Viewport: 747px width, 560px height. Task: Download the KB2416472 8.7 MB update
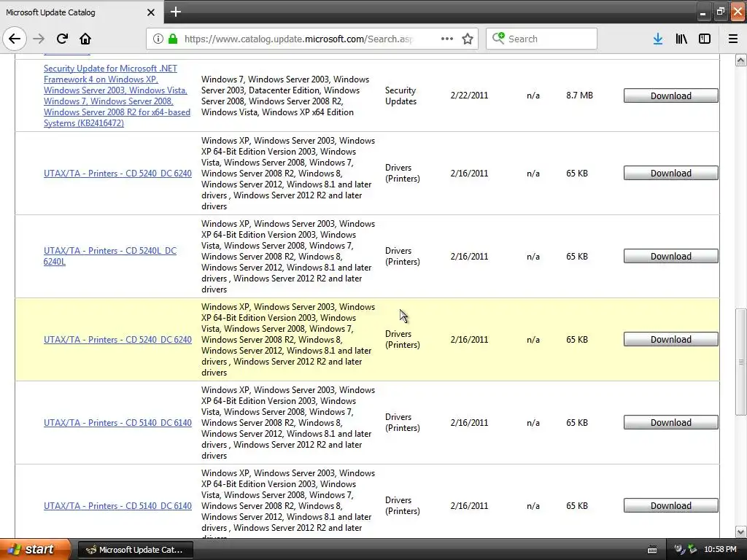[x=671, y=96]
